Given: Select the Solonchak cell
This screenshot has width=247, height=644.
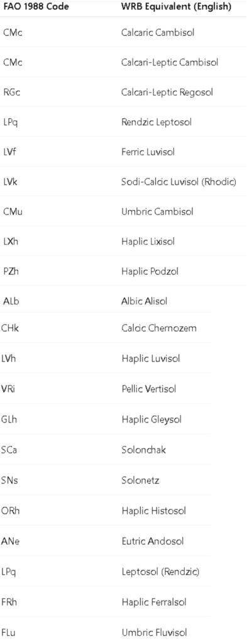Looking at the screenshot, I should point(143,449).
